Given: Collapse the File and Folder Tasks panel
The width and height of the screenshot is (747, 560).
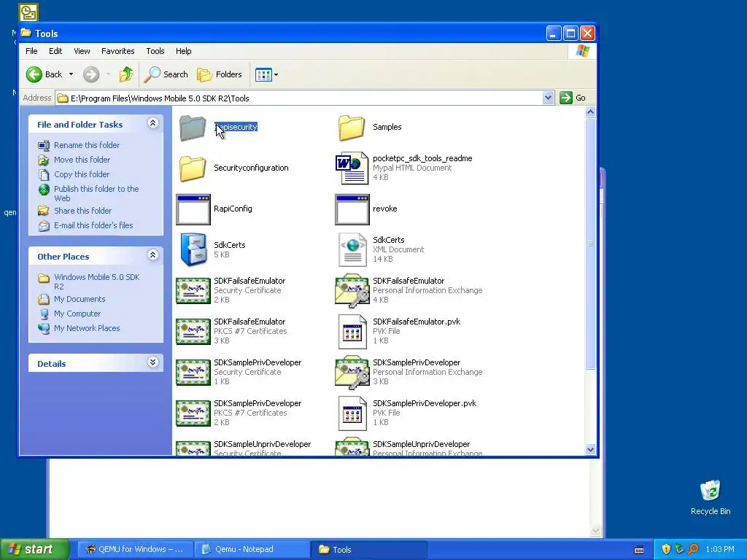Looking at the screenshot, I should pyautogui.click(x=152, y=123).
